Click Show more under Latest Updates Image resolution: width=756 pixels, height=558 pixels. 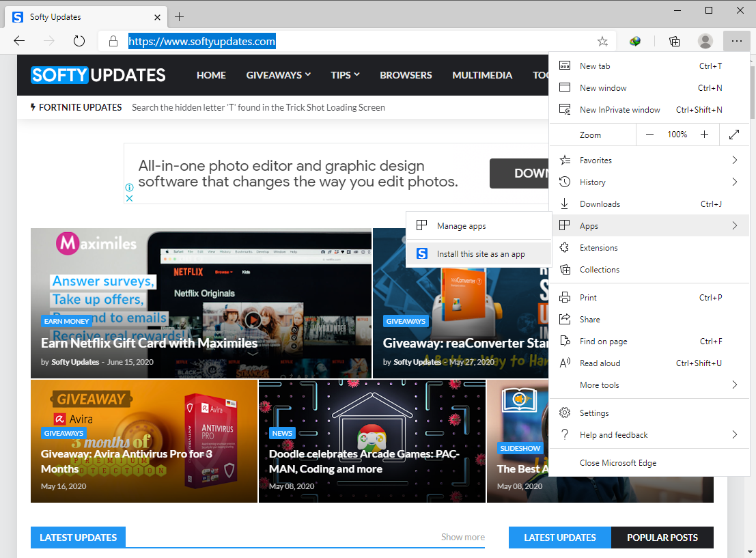[463, 537]
